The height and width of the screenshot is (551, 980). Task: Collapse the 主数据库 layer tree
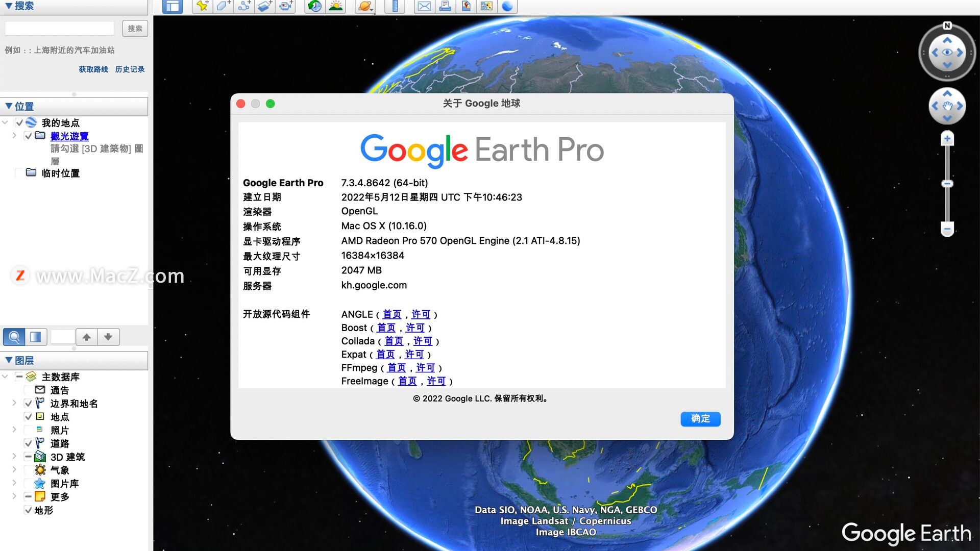[5, 377]
